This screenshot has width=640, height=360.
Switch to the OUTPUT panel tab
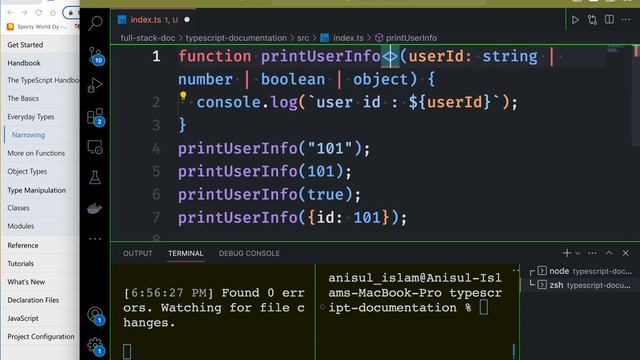pyautogui.click(x=138, y=253)
